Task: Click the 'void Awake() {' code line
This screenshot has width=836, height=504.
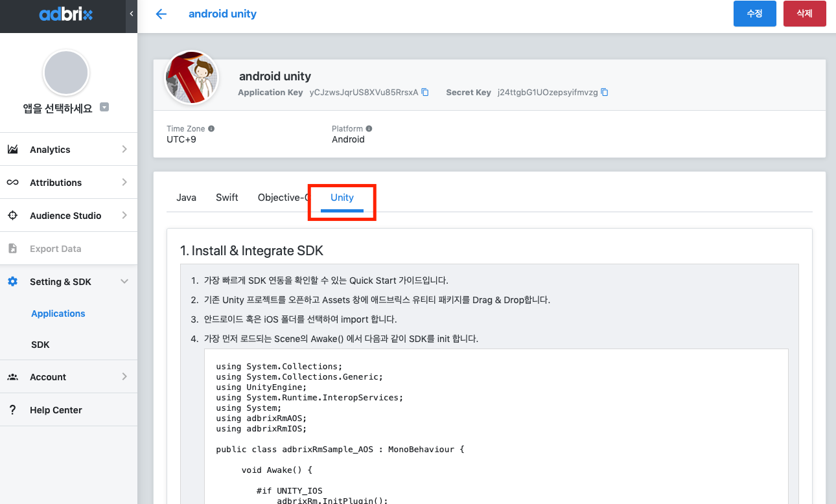Action: 277,470
